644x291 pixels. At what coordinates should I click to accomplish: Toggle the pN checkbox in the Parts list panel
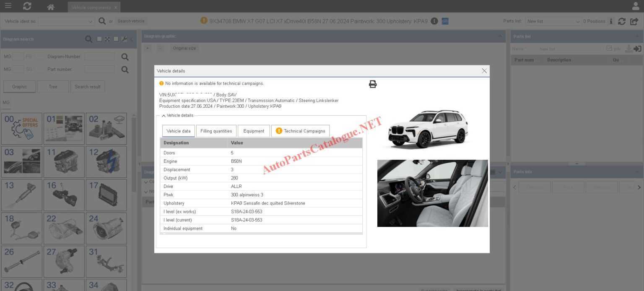click(609, 48)
